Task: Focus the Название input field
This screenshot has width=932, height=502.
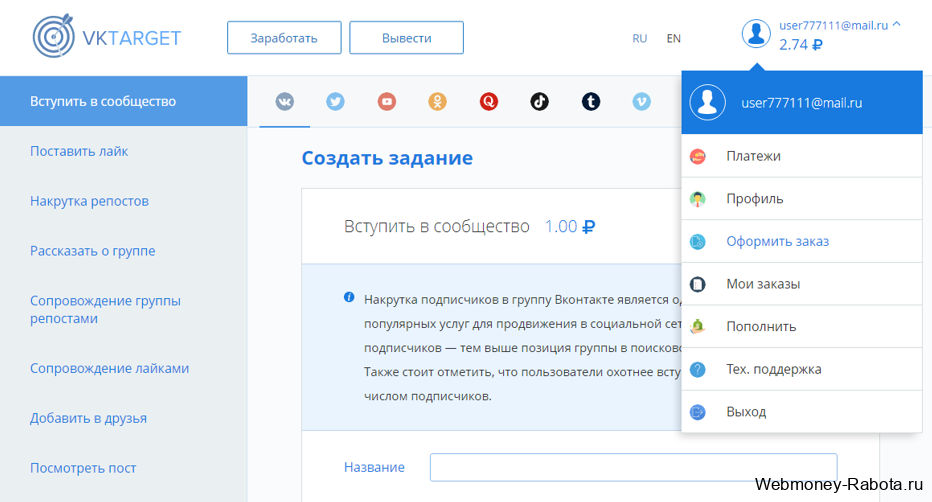Action: (x=634, y=468)
